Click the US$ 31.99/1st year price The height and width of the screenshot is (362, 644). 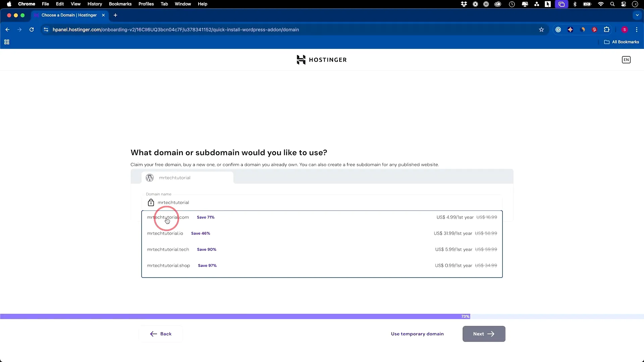[x=453, y=233]
